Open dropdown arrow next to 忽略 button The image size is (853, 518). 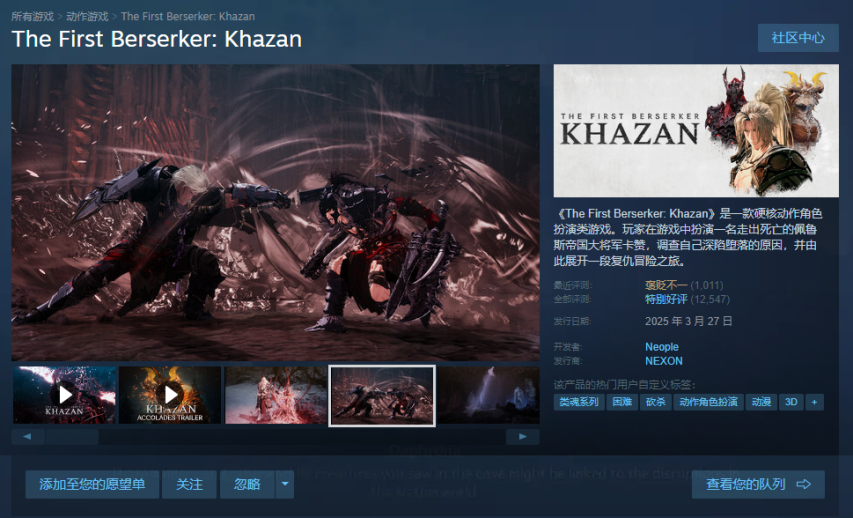[285, 484]
